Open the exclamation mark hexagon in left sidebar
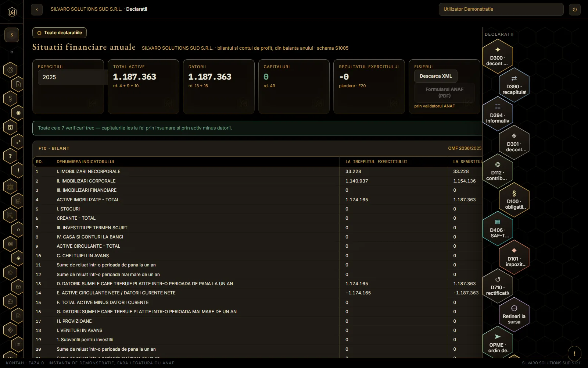588x368 pixels. tap(18, 170)
